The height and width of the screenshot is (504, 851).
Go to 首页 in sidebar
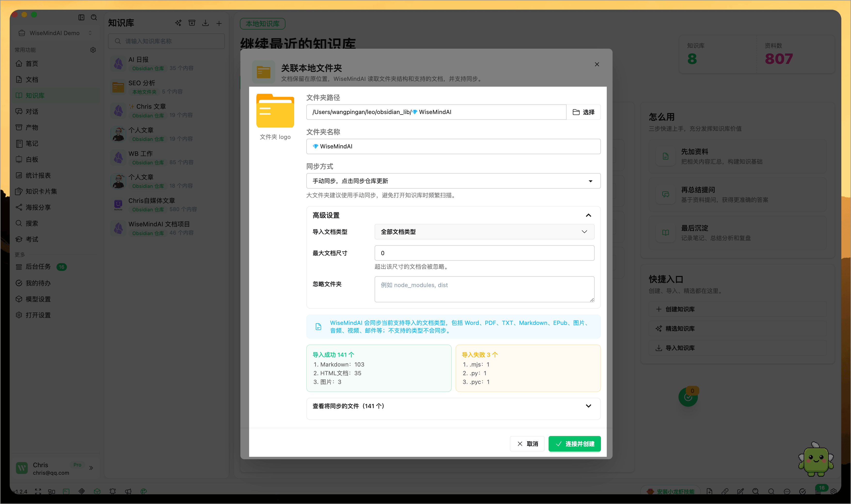click(55, 63)
